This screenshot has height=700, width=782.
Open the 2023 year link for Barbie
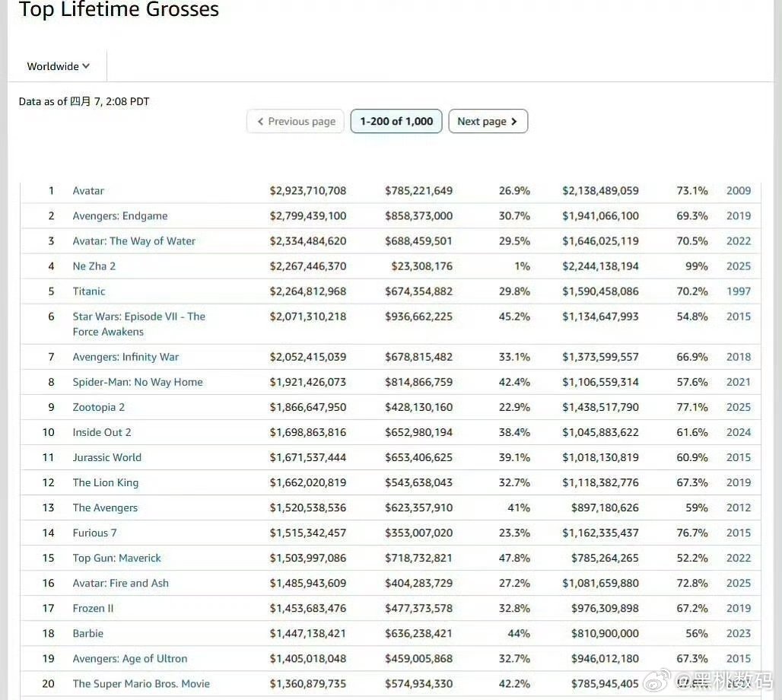pos(738,633)
